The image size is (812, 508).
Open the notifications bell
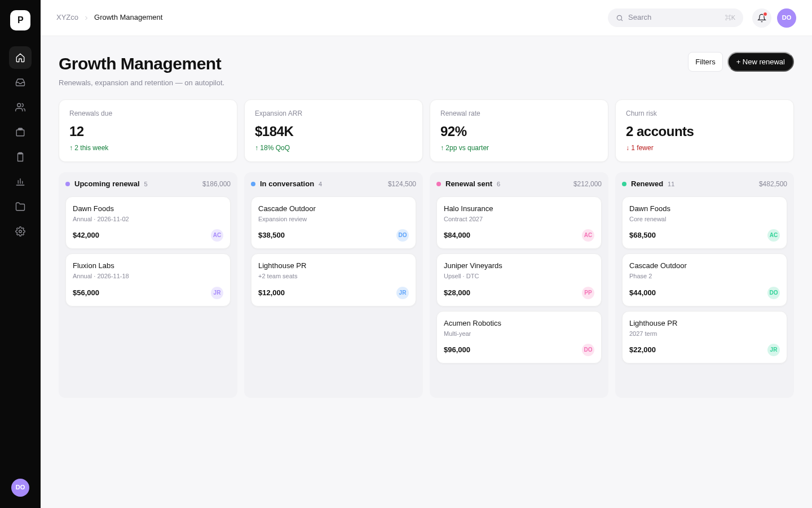click(762, 18)
